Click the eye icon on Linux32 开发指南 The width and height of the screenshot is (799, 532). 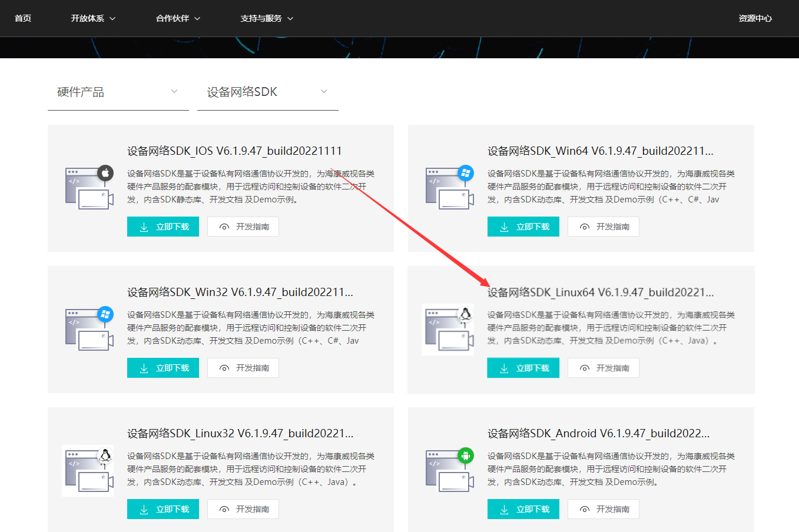click(x=224, y=510)
